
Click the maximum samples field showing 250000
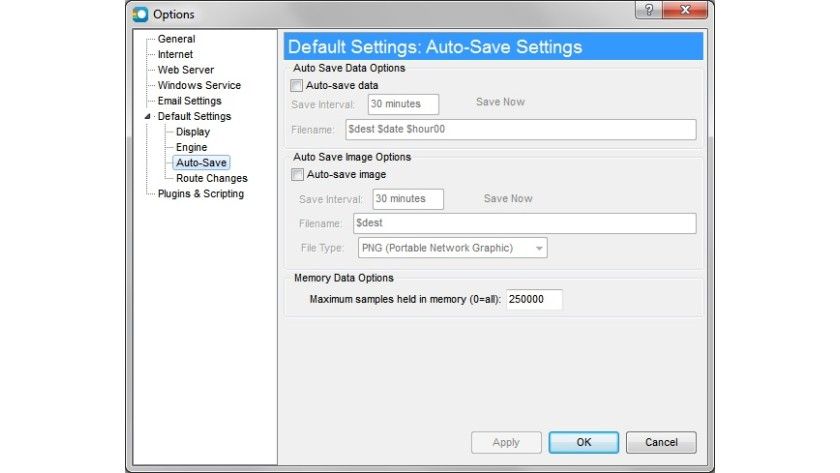[534, 299]
